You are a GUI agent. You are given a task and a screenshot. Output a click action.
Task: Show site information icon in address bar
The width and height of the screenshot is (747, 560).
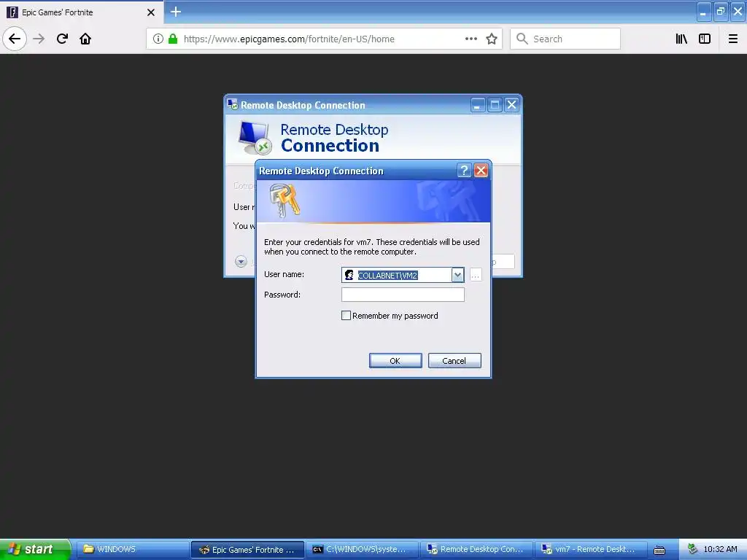point(158,39)
